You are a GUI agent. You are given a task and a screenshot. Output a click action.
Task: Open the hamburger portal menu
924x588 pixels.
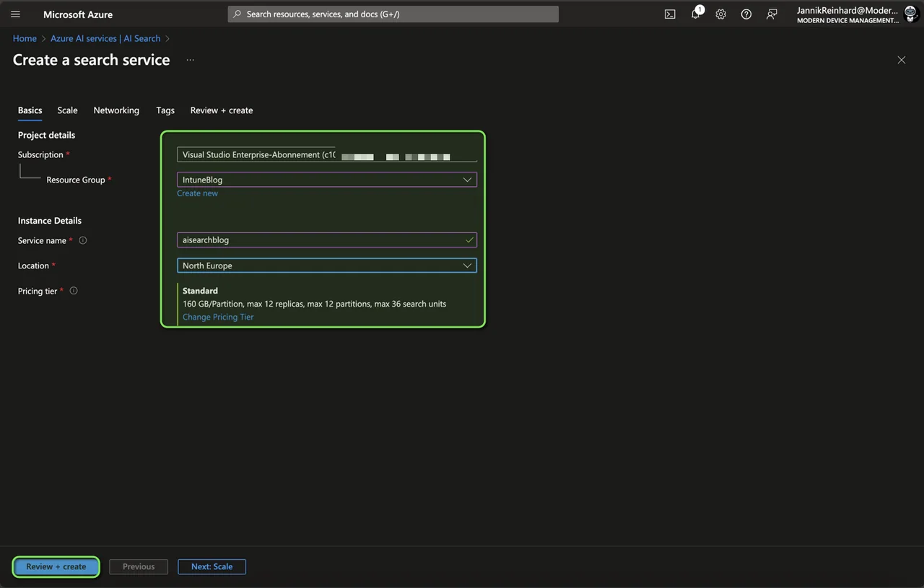coord(15,14)
